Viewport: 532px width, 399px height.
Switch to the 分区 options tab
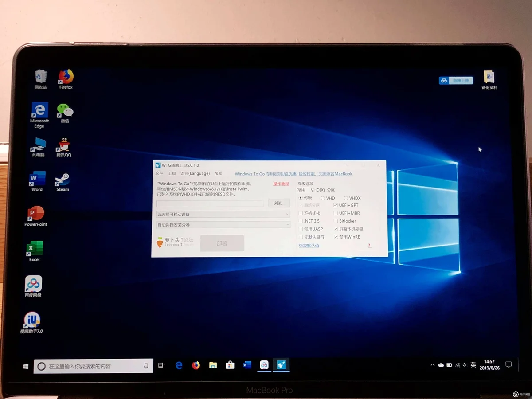(331, 190)
